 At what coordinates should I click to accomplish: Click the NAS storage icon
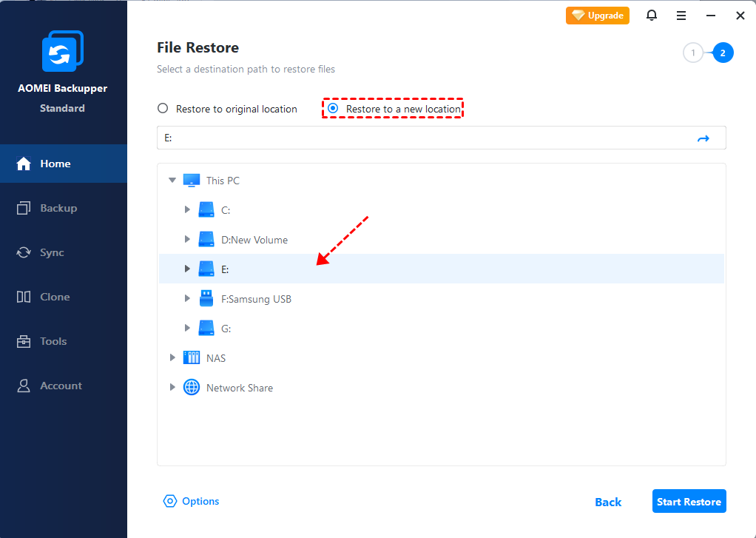pyautogui.click(x=192, y=358)
